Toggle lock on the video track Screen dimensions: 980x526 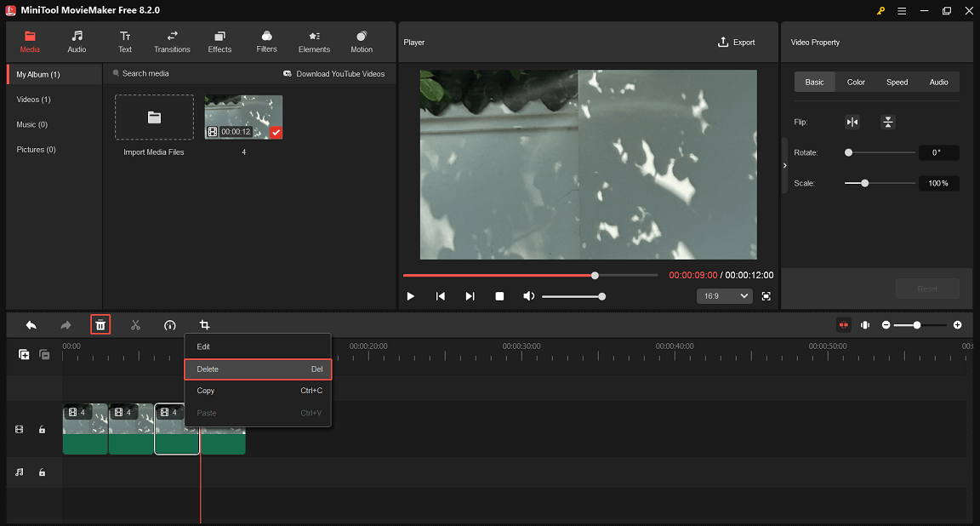[42, 430]
